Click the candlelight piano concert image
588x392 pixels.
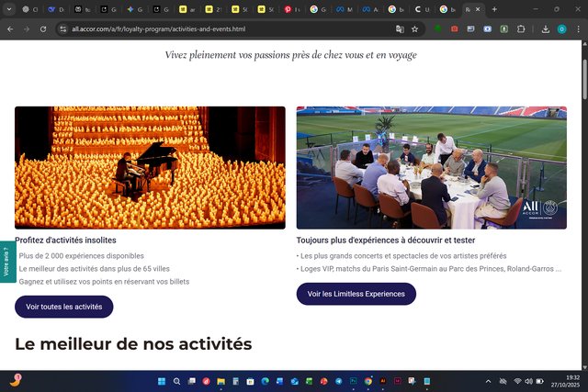pos(150,167)
